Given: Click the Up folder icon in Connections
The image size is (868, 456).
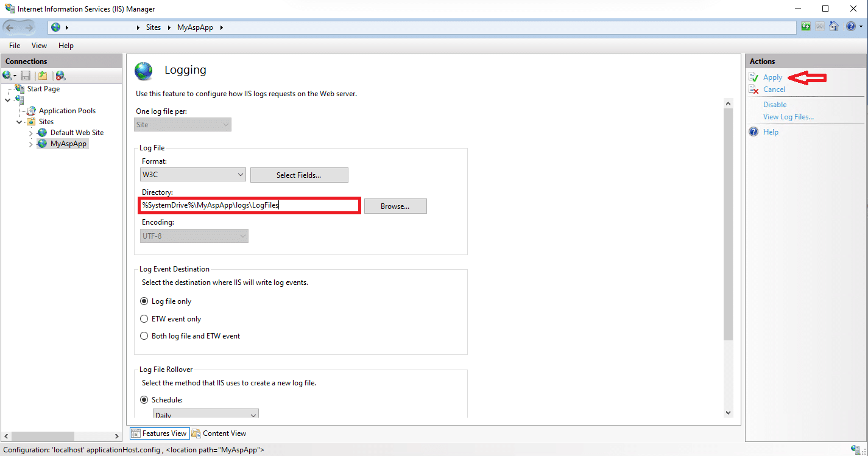Looking at the screenshot, I should point(43,75).
